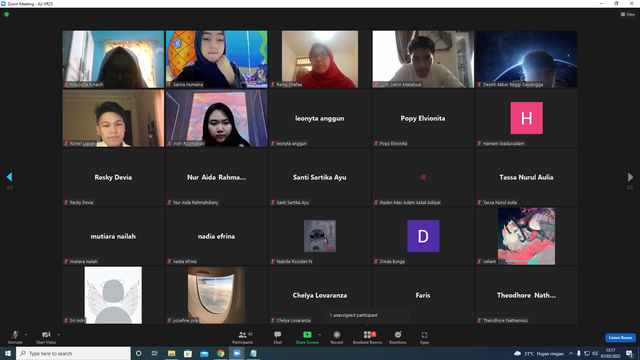The image size is (640, 360).
Task: Open the Windows Start menu
Action: pyautogui.click(x=8, y=353)
